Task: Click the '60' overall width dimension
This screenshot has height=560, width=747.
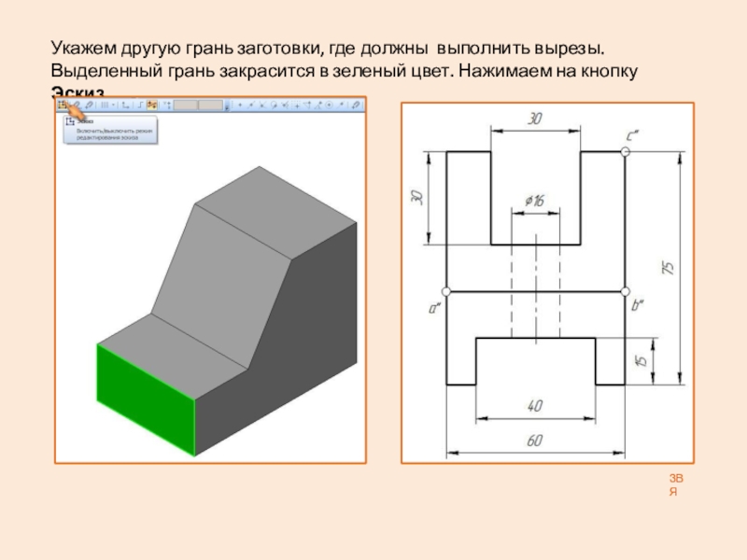Action: tap(534, 440)
